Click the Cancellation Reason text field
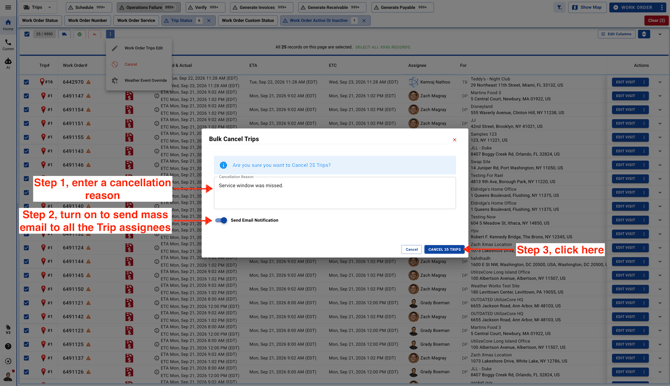This screenshot has width=670, height=386. [x=335, y=193]
